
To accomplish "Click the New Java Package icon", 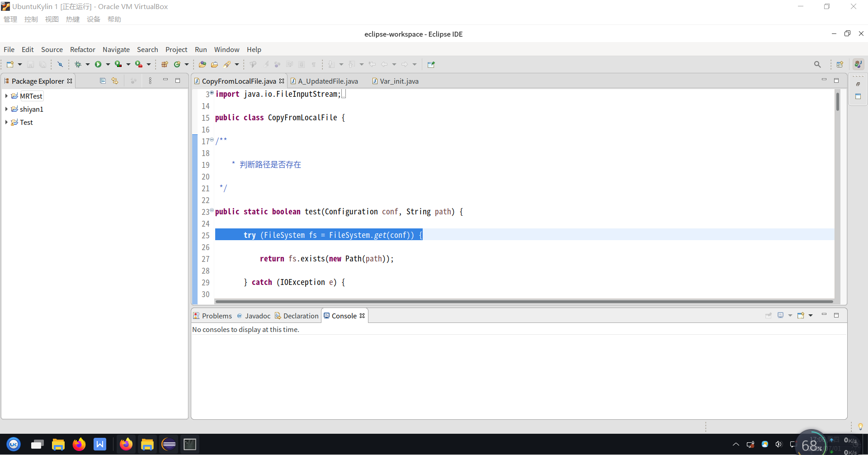I will 165,64.
